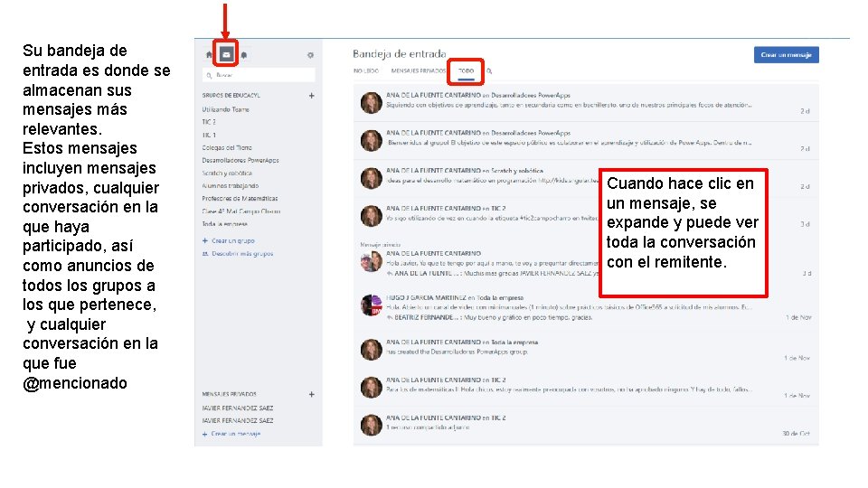Viewport: 868px width, 488px height.
Task: Open the TIC 1 group in the sidebar
Action: [209, 135]
